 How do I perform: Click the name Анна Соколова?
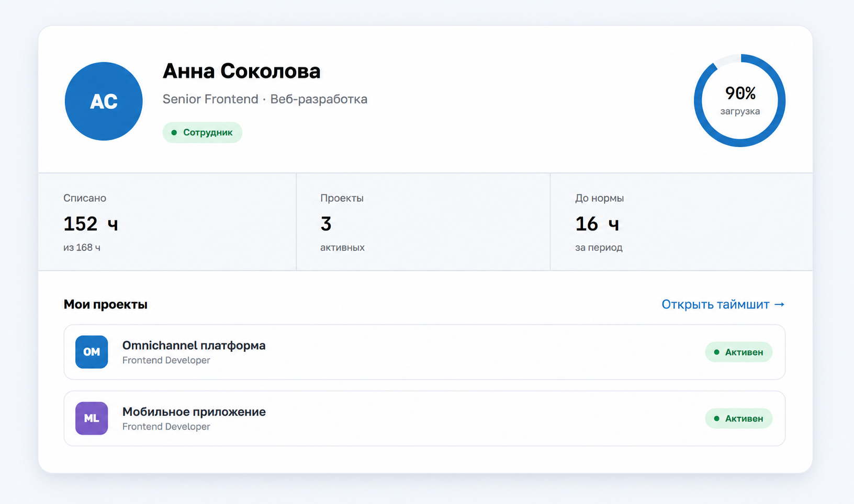tap(242, 71)
